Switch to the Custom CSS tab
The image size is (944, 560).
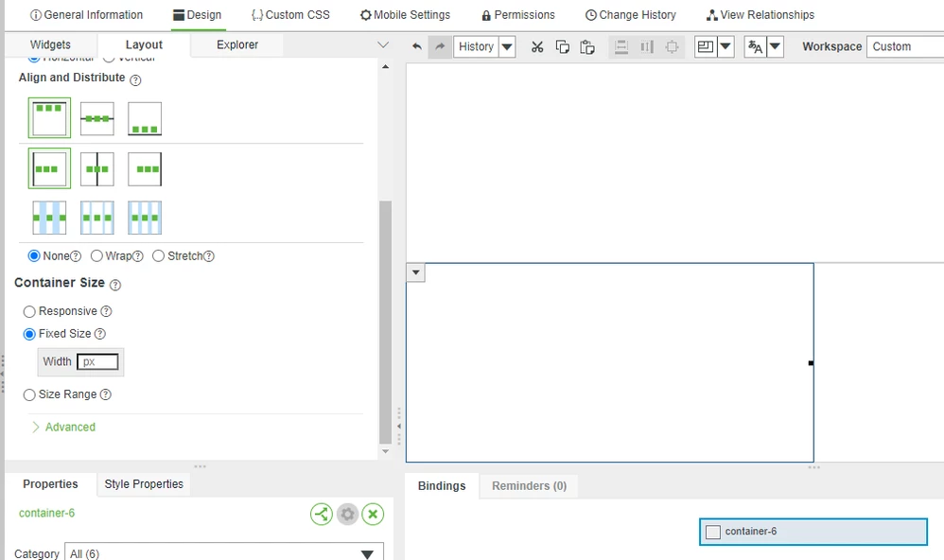pyautogui.click(x=289, y=14)
